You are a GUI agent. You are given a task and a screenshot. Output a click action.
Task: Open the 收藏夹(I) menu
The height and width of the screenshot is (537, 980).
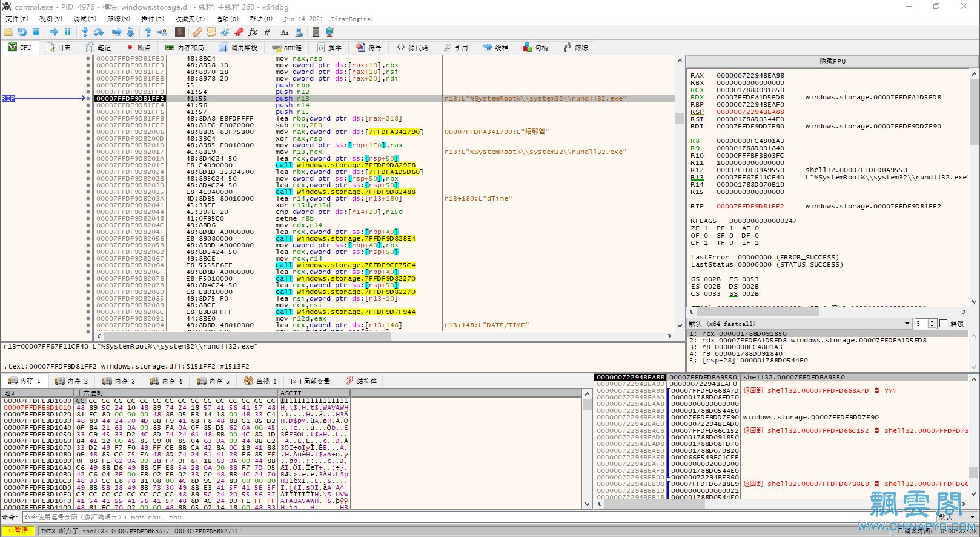[190, 19]
